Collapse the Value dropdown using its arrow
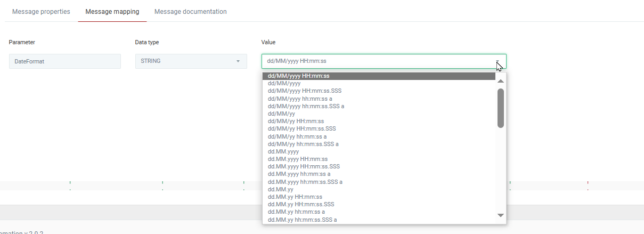This screenshot has width=644, height=234. point(497,61)
